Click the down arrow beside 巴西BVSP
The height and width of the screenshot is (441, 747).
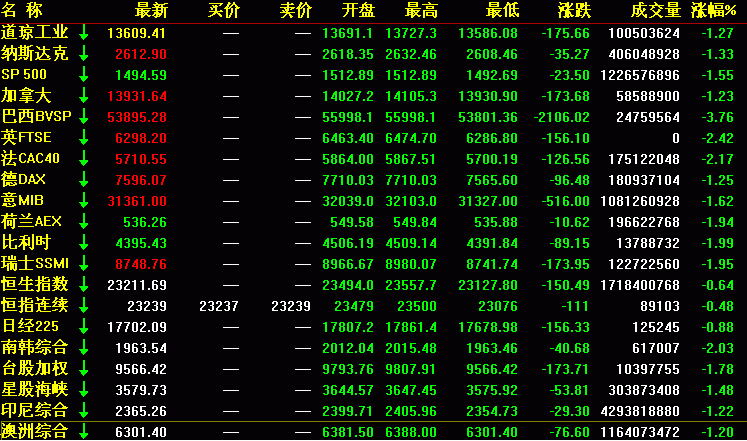tap(84, 116)
